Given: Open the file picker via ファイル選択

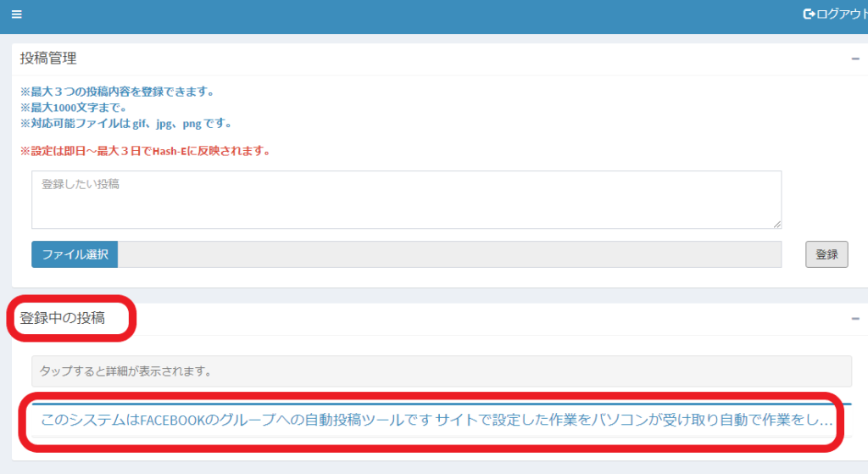Looking at the screenshot, I should pyautogui.click(x=75, y=254).
